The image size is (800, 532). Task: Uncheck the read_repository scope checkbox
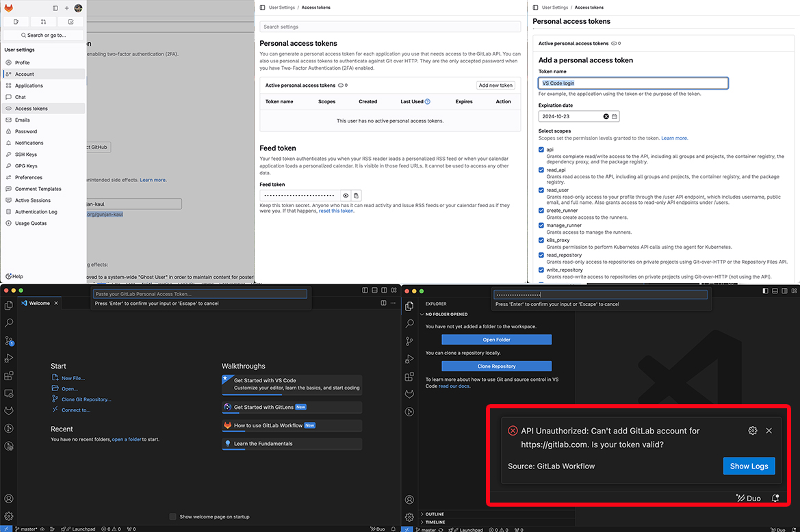click(x=541, y=255)
